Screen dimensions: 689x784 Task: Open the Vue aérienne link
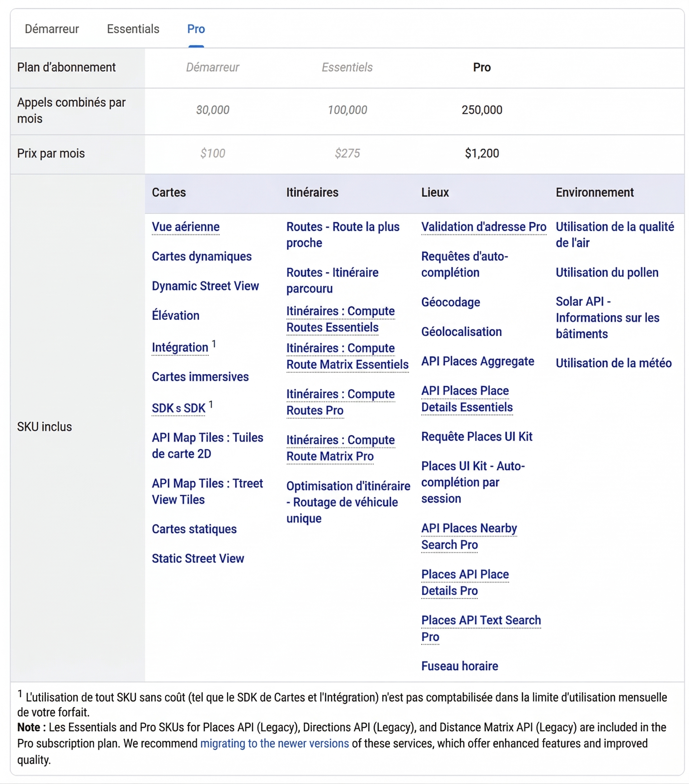point(186,227)
